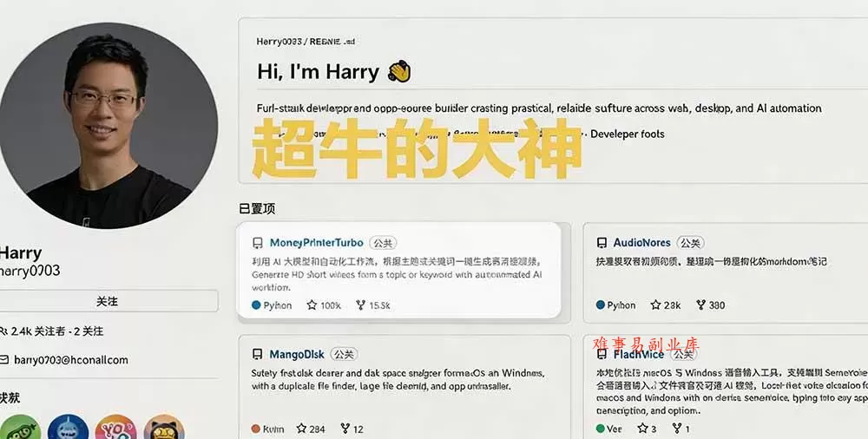This screenshot has height=439, width=868.
Task: Click the orange language dot on MangoDisk
Action: [256, 429]
